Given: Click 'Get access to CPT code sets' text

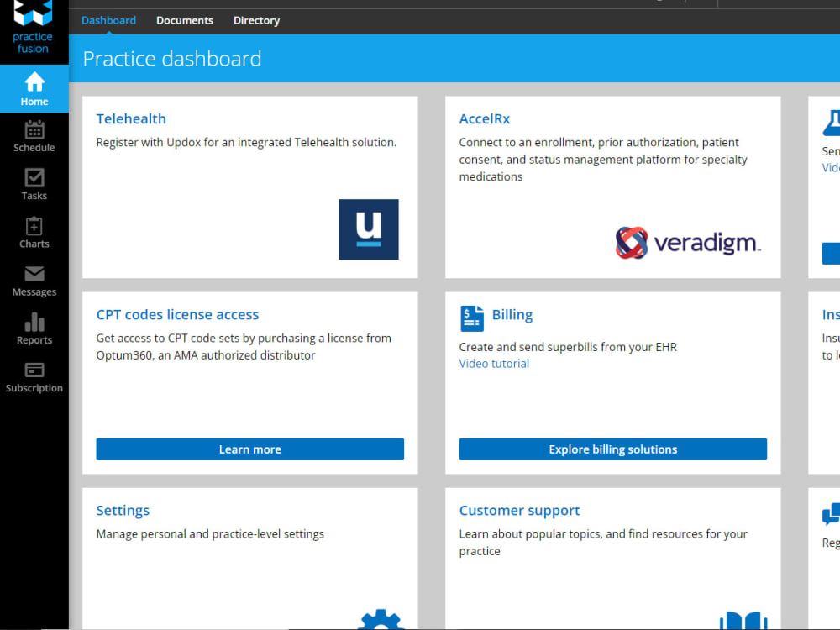Looking at the screenshot, I should click(244, 347).
